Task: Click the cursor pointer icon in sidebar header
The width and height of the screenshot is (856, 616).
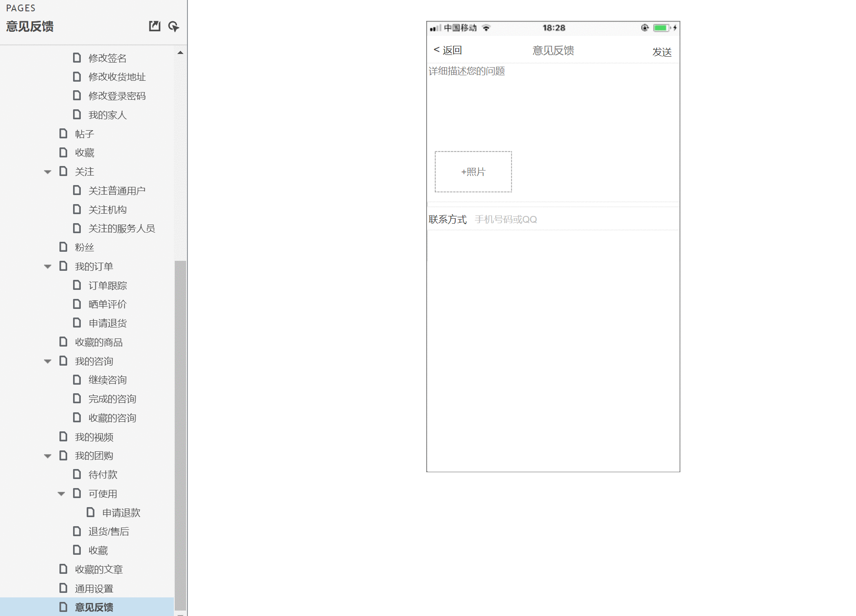Action: (174, 26)
